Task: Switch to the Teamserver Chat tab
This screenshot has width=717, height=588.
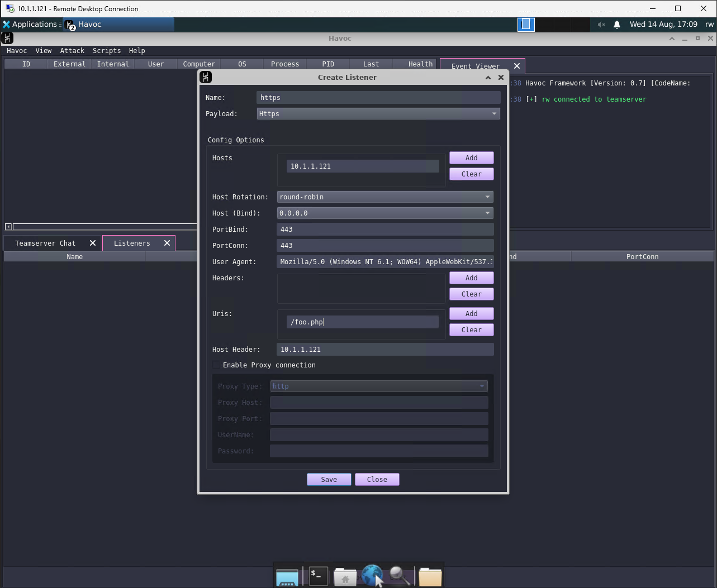Action: tap(45, 243)
